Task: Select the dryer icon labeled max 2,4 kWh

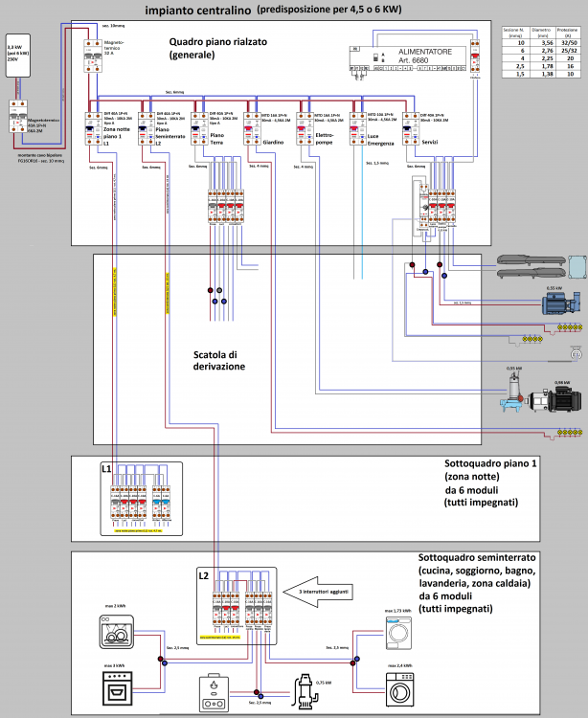Action: coord(400,685)
